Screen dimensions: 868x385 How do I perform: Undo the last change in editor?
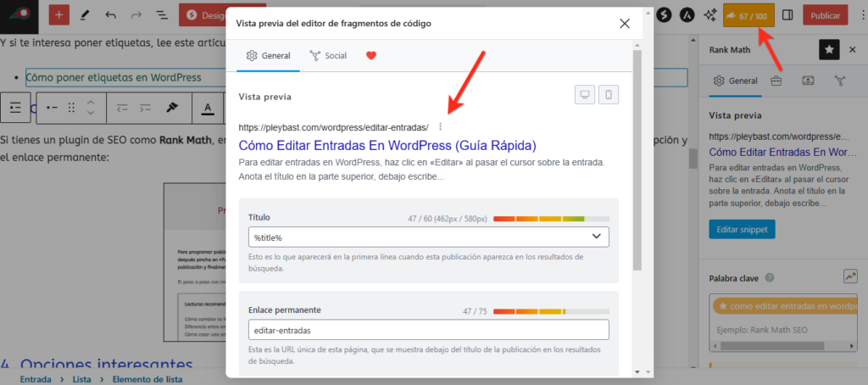coord(111,15)
